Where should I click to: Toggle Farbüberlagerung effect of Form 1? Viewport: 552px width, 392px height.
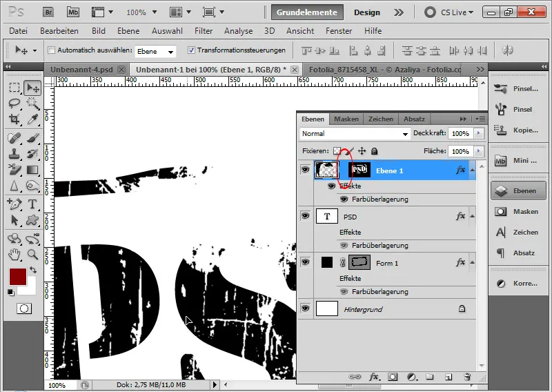tap(344, 292)
